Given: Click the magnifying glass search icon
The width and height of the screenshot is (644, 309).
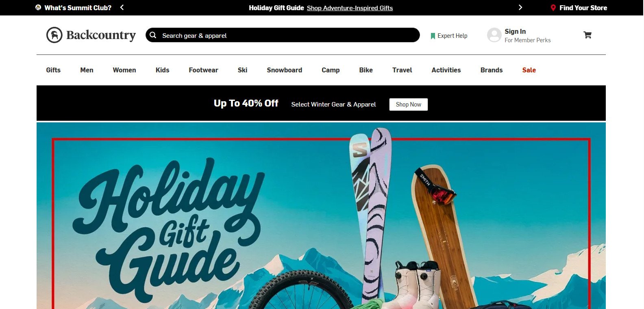Looking at the screenshot, I should (x=153, y=35).
